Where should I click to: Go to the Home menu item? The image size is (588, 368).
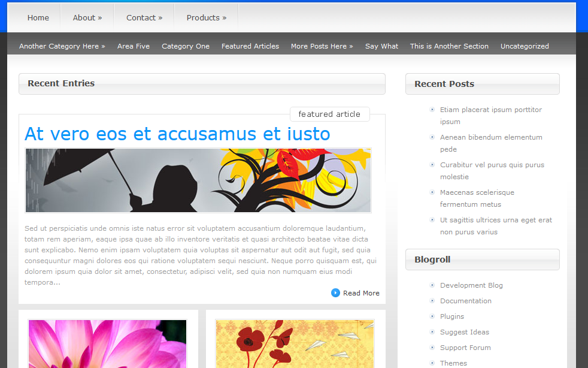point(38,17)
